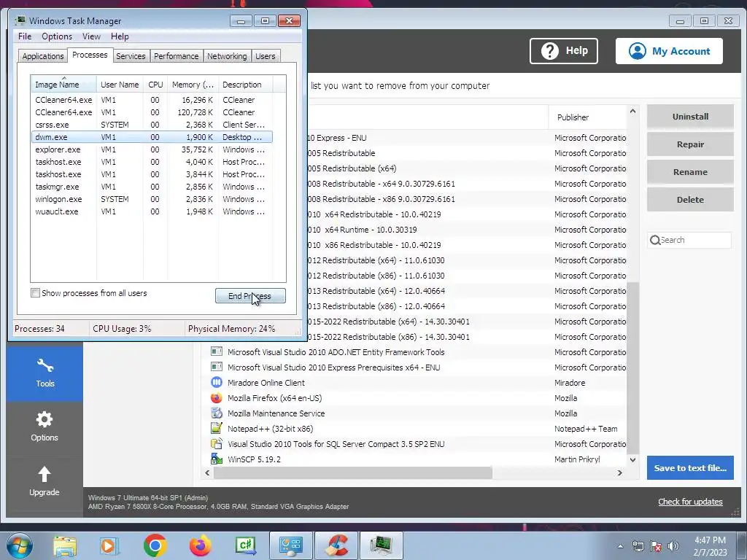Click the Miradore Online Client icon
This screenshot has width=747, height=560.
[216, 382]
